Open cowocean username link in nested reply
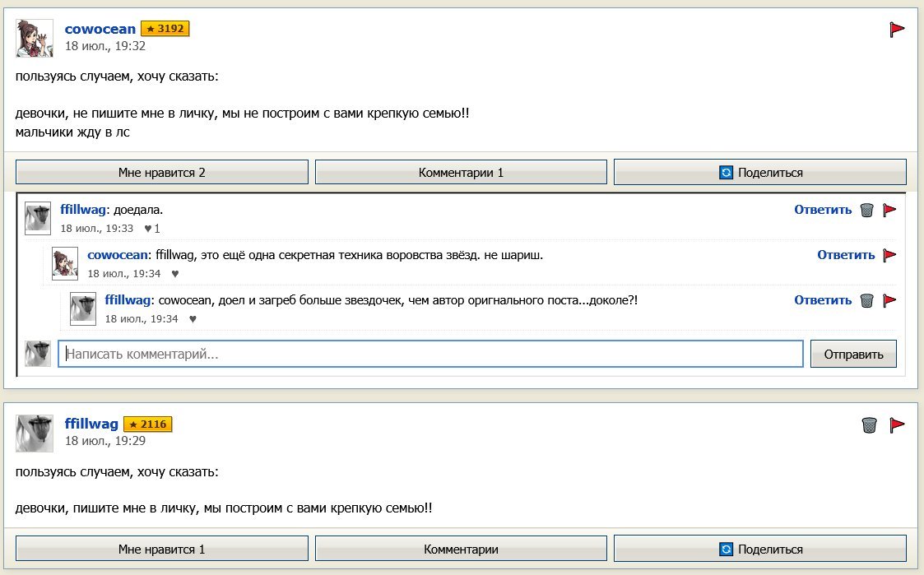This screenshot has height=575, width=924. [118, 255]
